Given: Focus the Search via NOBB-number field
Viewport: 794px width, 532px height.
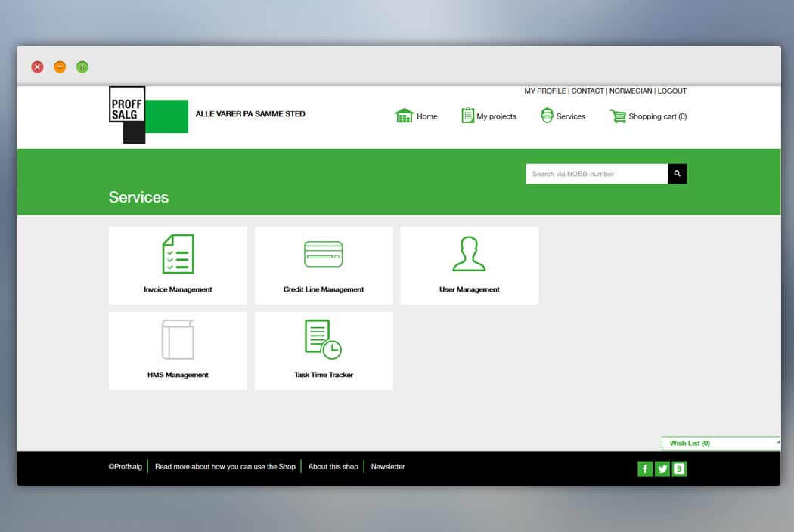Looking at the screenshot, I should pos(597,174).
